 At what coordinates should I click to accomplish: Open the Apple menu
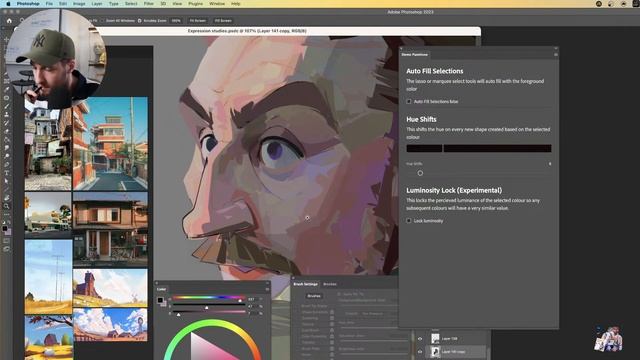8,4
